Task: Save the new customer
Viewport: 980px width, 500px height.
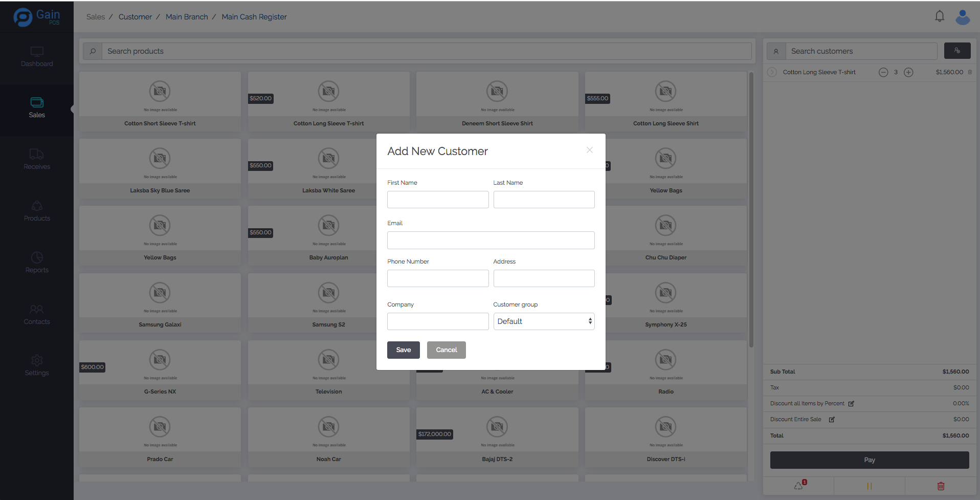Action: [403, 350]
